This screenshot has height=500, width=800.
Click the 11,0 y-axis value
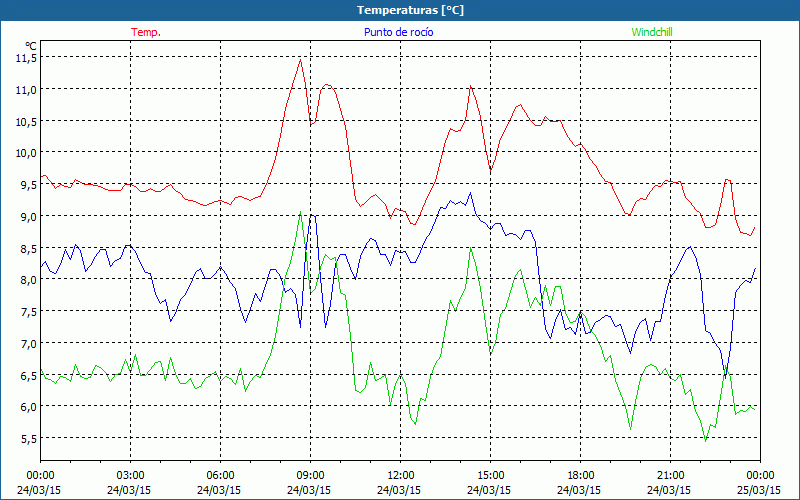[x=27, y=90]
